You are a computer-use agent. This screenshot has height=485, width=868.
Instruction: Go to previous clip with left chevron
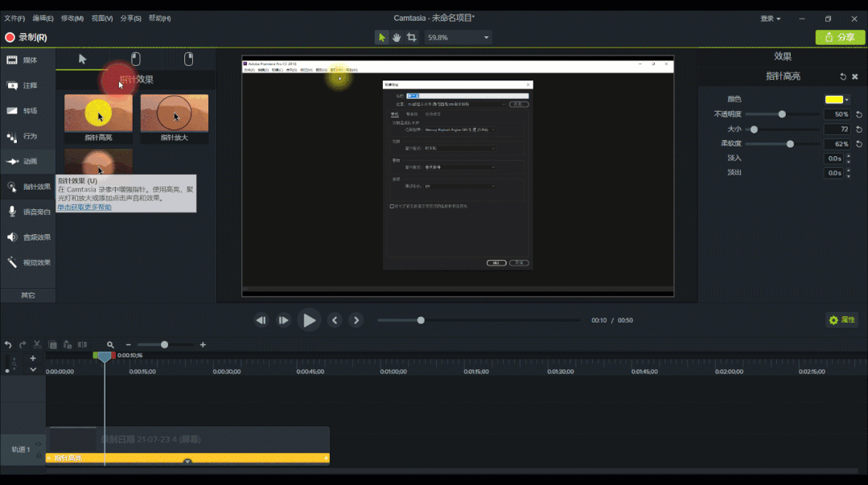(x=335, y=320)
